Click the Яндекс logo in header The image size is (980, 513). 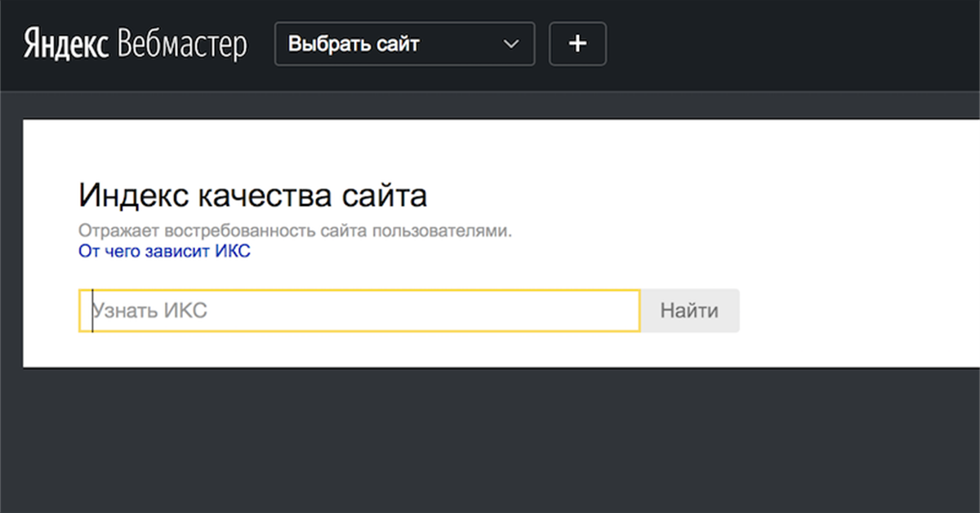[66, 44]
